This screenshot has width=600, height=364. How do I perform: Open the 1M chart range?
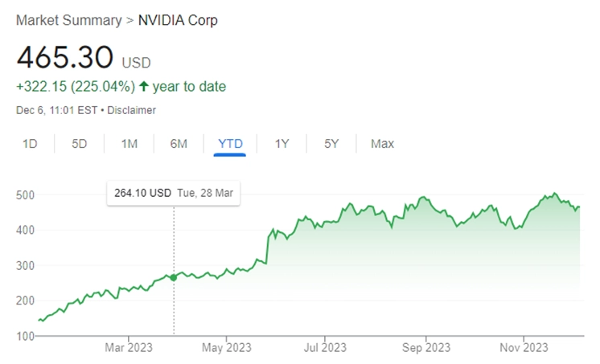[x=129, y=144]
